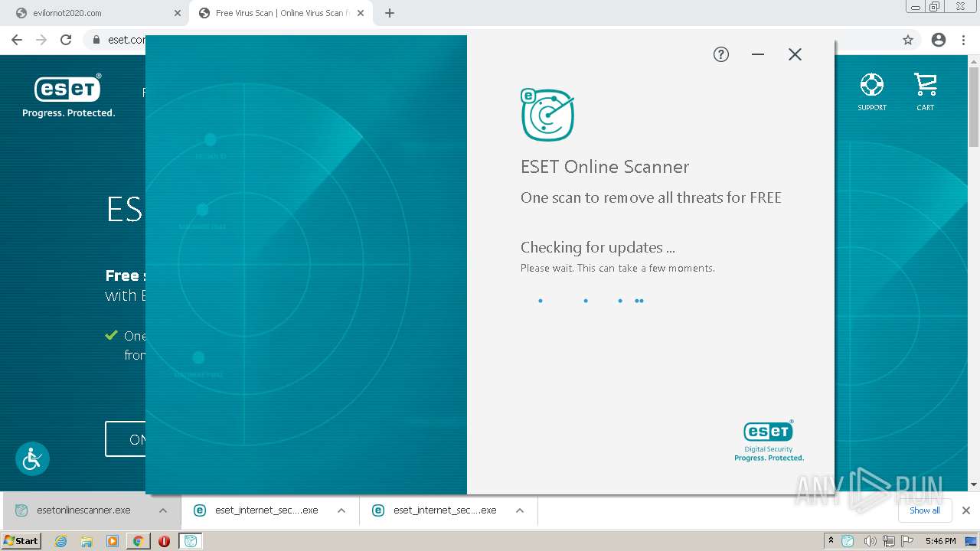Open the Chrome three-dot menu

pyautogui.click(x=964, y=40)
